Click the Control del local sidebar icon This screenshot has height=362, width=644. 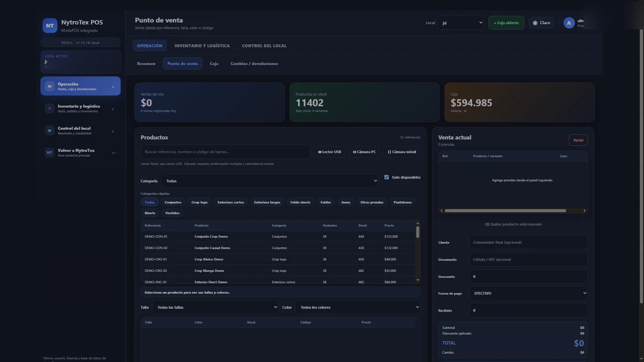[50, 130]
